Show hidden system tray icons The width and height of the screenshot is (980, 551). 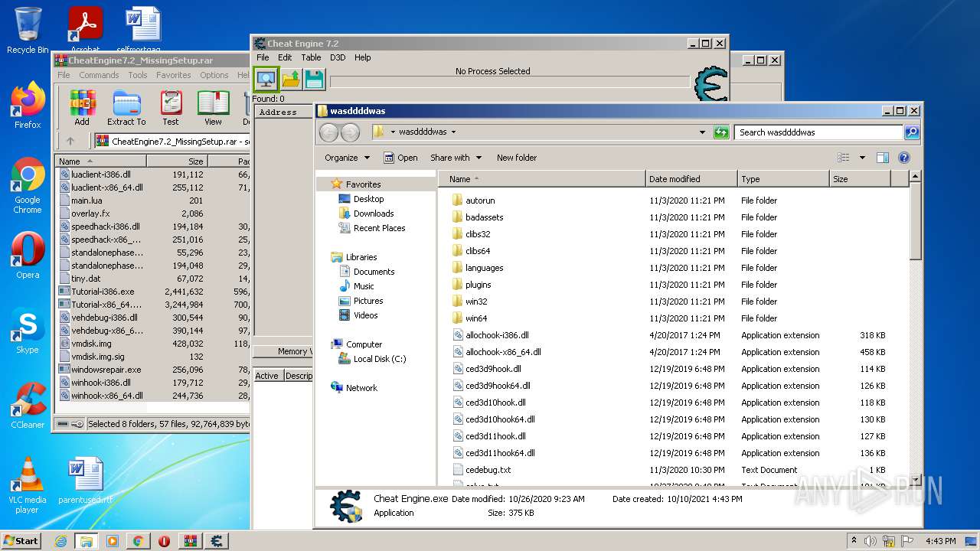pos(854,541)
